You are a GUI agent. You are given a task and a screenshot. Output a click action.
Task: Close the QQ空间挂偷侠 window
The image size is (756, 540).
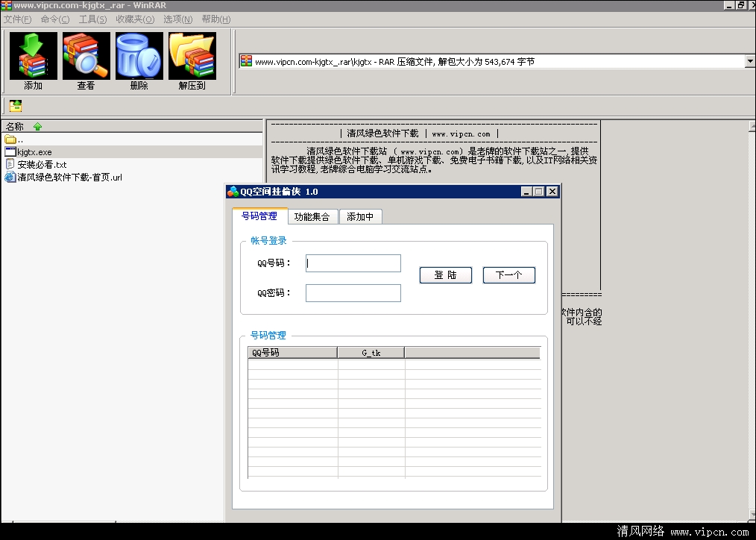pyautogui.click(x=552, y=192)
